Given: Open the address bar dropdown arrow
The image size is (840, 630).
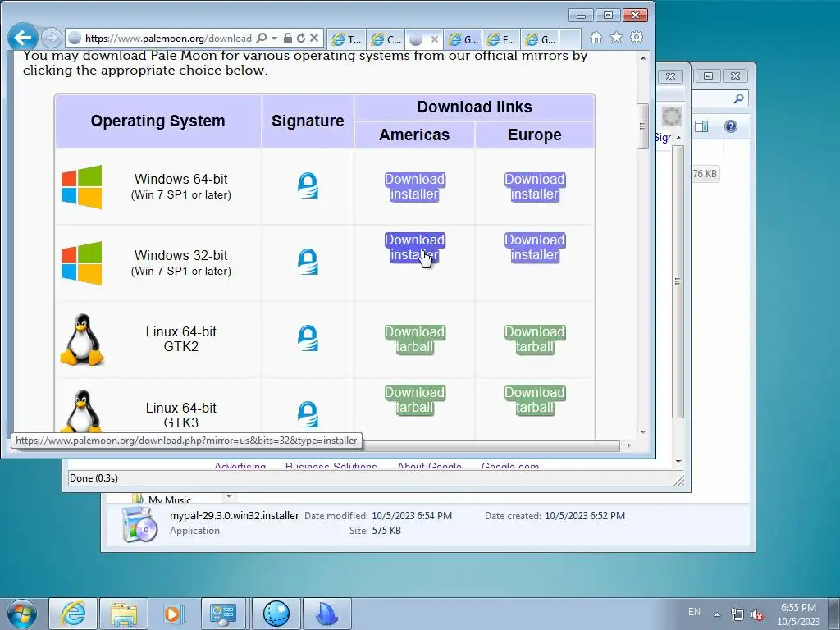Looking at the screenshot, I should pyautogui.click(x=274, y=38).
